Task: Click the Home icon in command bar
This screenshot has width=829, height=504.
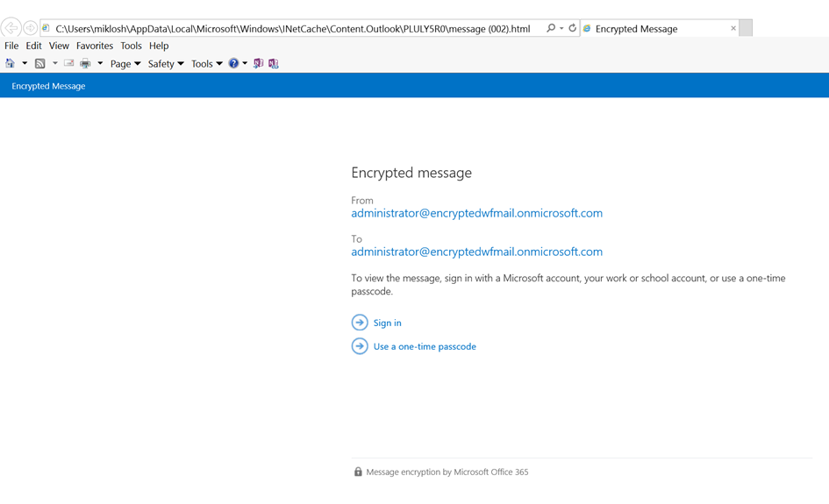Action: click(x=11, y=63)
